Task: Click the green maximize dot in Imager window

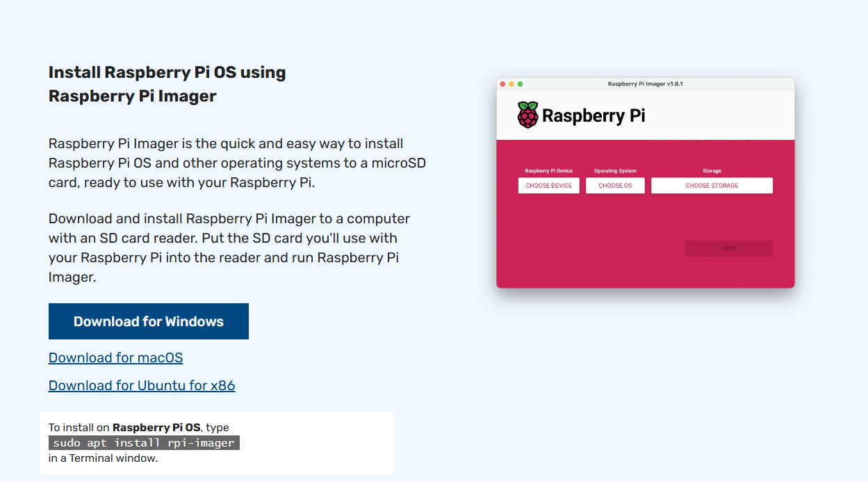Action: 520,84
